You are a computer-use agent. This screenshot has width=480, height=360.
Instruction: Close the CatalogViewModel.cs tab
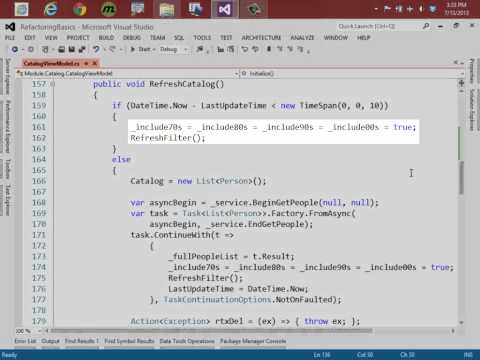point(95,63)
